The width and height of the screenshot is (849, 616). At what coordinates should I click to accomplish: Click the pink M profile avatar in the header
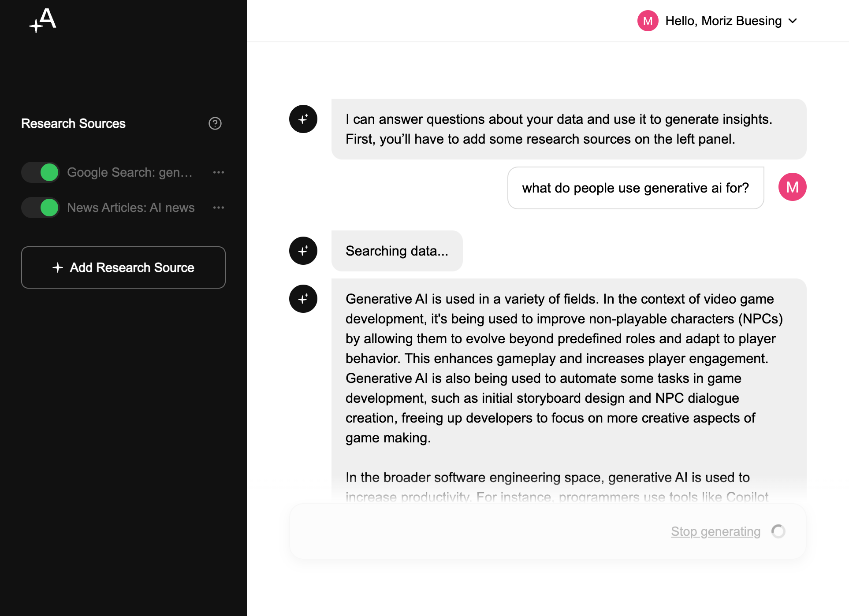click(x=648, y=21)
